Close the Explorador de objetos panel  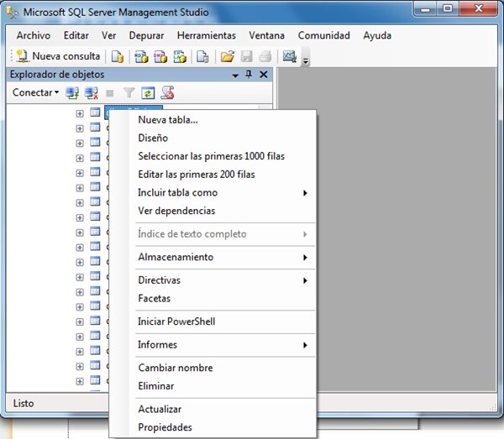(264, 75)
